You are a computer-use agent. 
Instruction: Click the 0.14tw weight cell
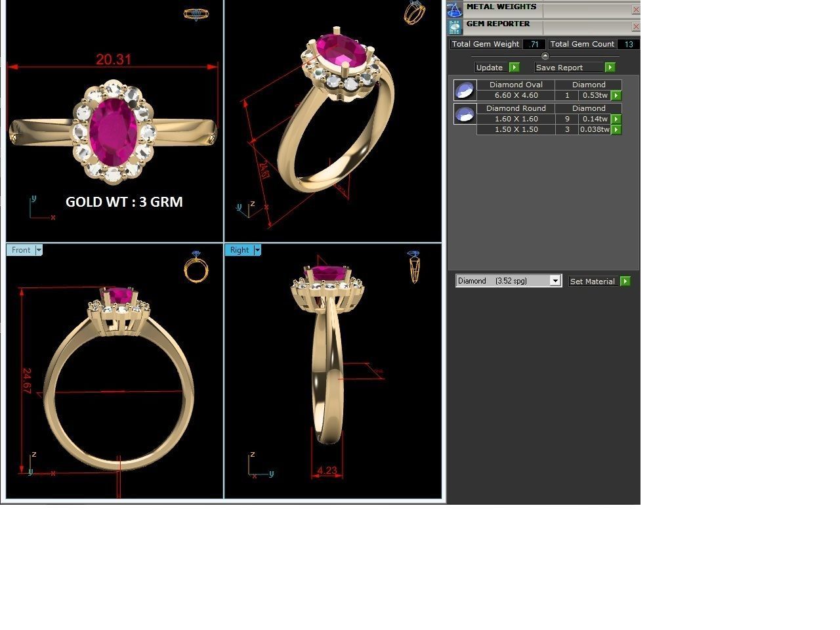[x=595, y=119]
